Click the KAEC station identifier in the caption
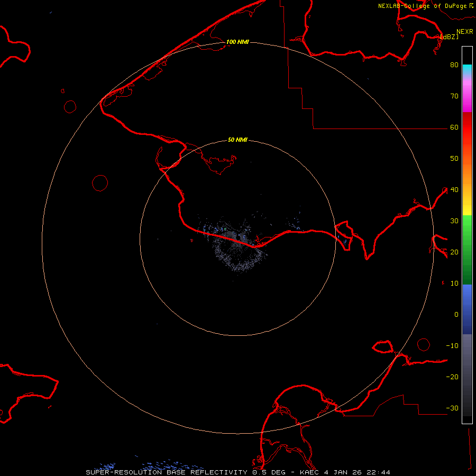The width and height of the screenshot is (476, 476). 309,472
